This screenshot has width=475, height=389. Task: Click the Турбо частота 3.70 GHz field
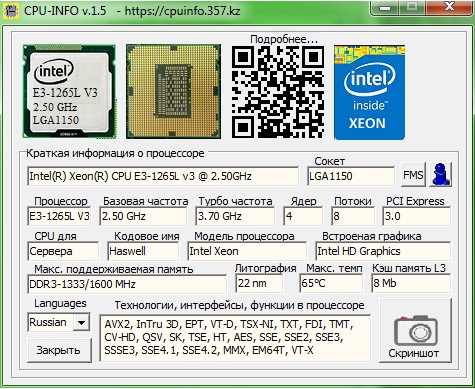coord(235,216)
